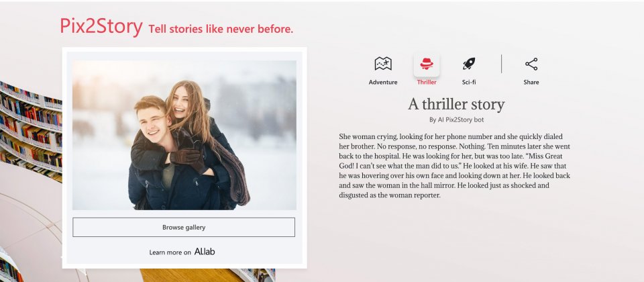Open the Browse gallery button

click(184, 228)
